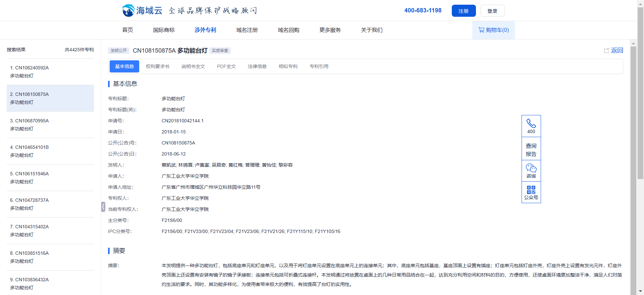The width and height of the screenshot is (644, 295).
Task: Open 国际商标 in navigation menu
Action: (164, 30)
